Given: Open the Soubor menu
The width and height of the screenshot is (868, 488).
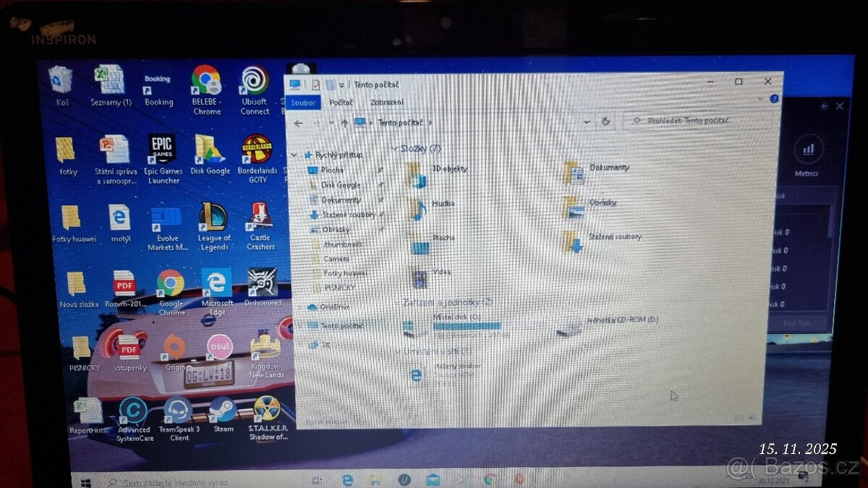Looking at the screenshot, I should pyautogui.click(x=302, y=102).
